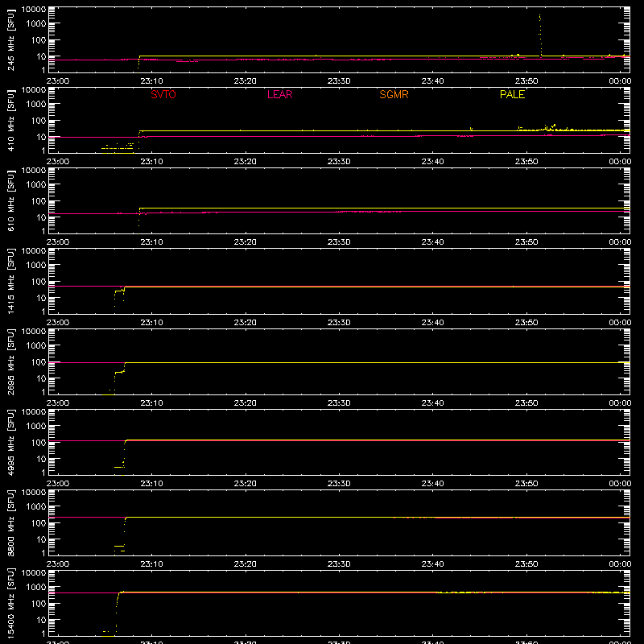Click 23:00 time label under 8800 MHz plot
The width and height of the screenshot is (644, 644).
(x=57, y=564)
